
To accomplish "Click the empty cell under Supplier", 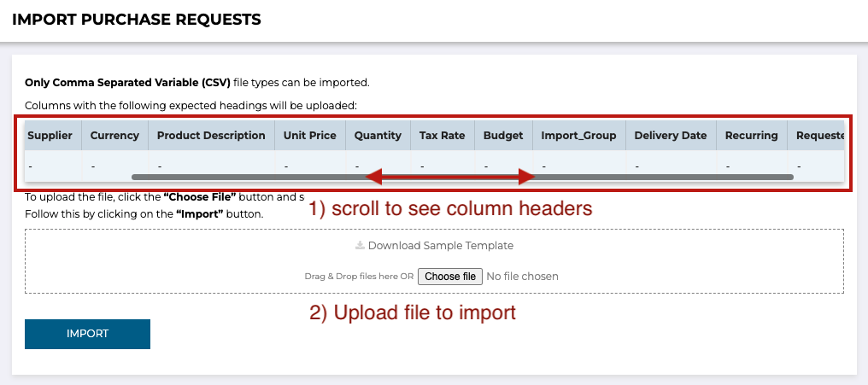I will tap(53, 166).
